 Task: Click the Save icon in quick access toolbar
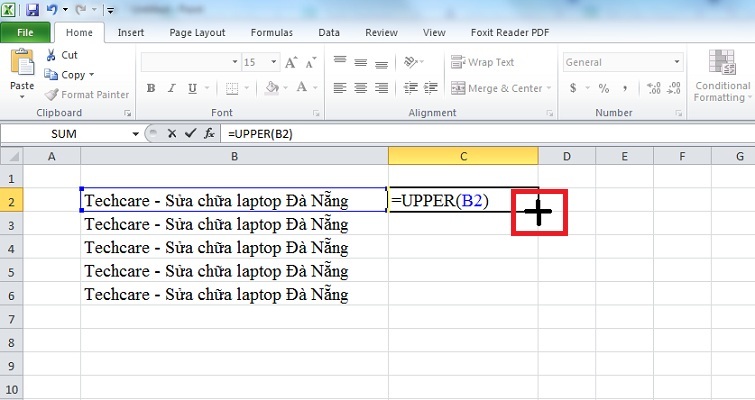pos(32,10)
